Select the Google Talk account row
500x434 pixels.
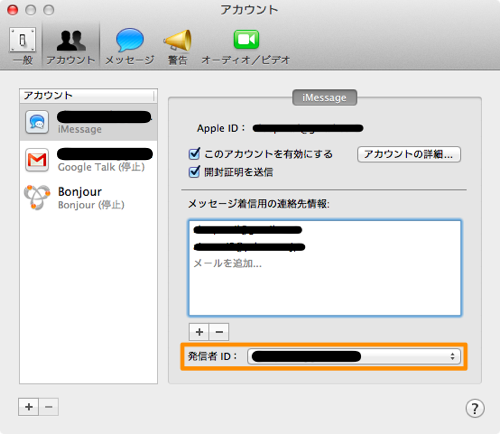[88, 160]
